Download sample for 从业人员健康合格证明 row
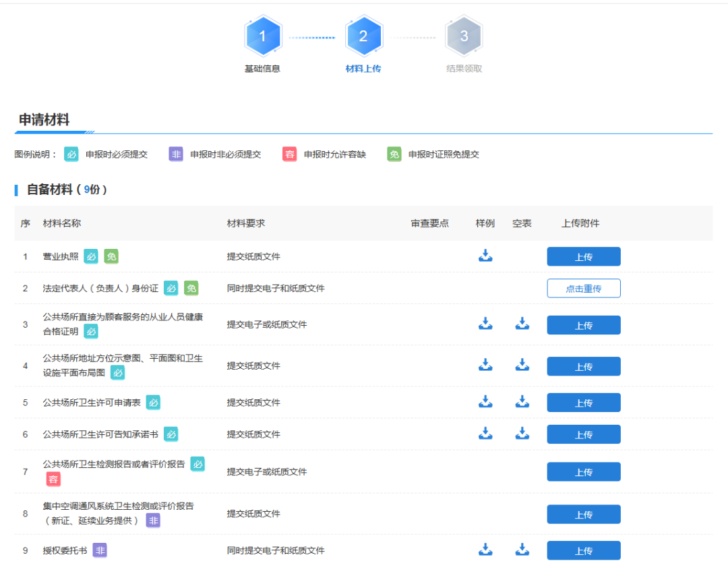Screen dimensions: 728x586 point(485,324)
